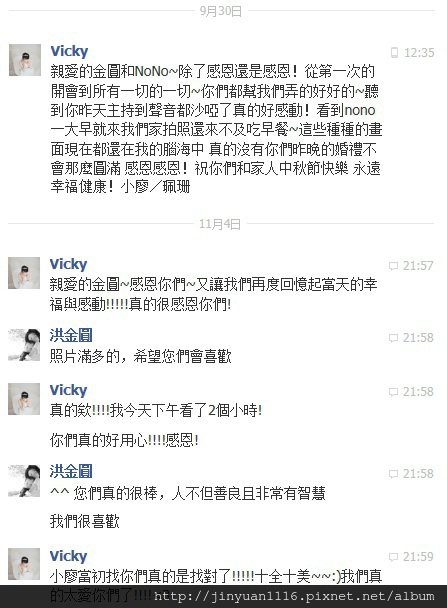Click the 洪金圓 name above 您們真的很棒
447x608 pixels.
[x=71, y=472]
